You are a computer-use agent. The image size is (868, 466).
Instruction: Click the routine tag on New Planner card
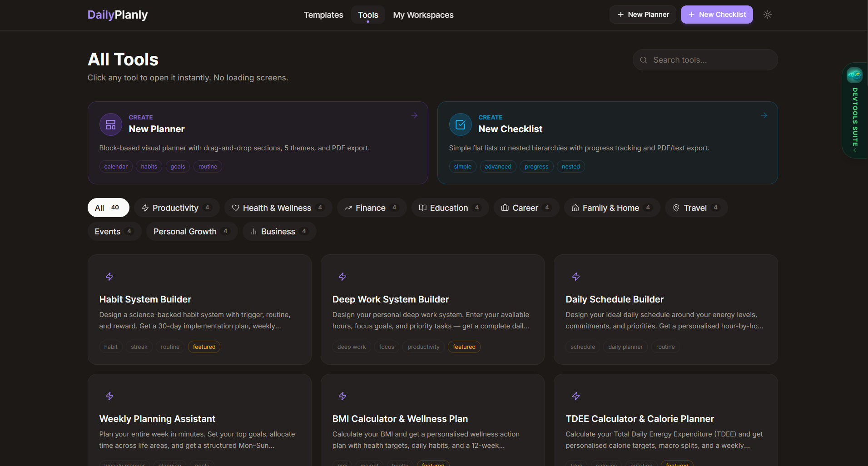(208, 167)
